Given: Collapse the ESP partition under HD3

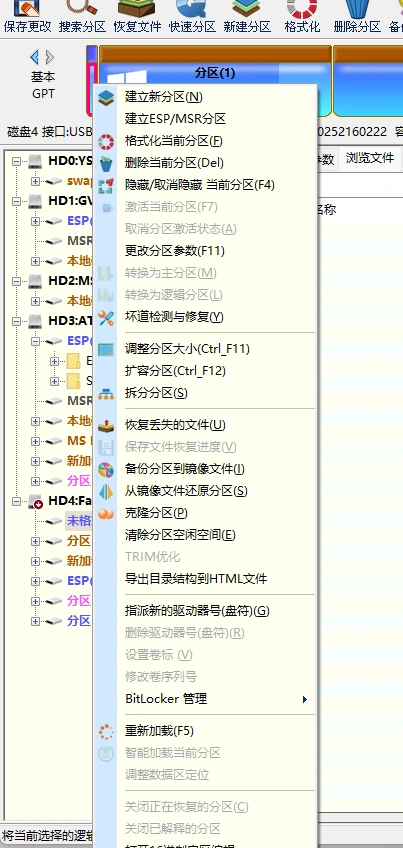Looking at the screenshot, I should [x=35, y=341].
